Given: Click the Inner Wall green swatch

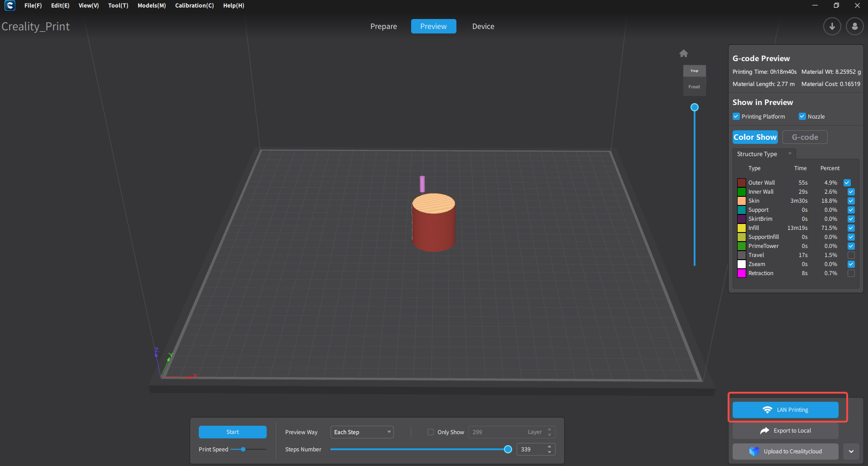Looking at the screenshot, I should 742,192.
